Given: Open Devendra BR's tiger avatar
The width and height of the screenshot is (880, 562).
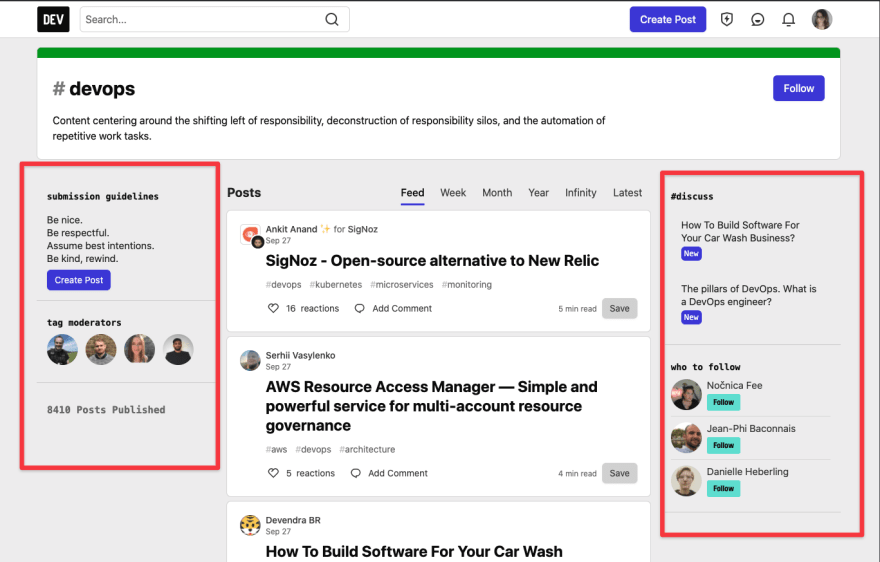Looking at the screenshot, I should pyautogui.click(x=250, y=526).
